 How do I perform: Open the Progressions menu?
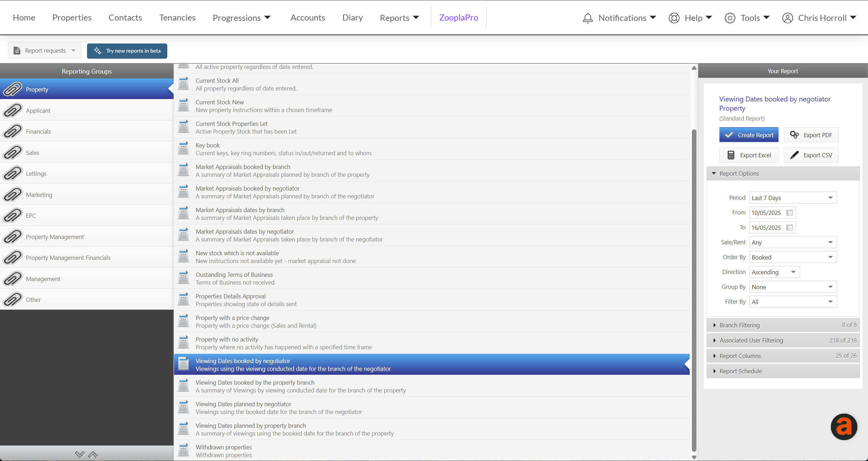pos(242,18)
